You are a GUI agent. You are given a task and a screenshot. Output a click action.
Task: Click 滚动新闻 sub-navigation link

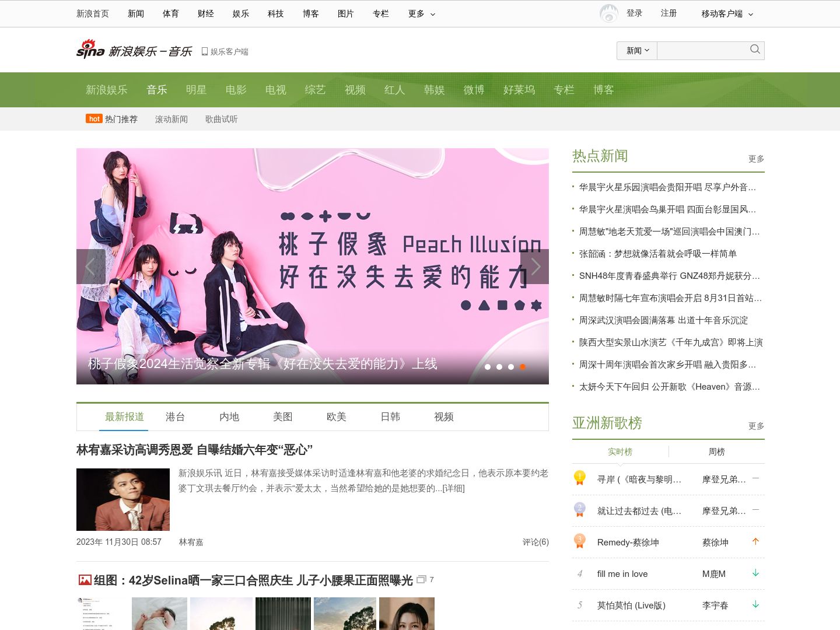click(171, 119)
